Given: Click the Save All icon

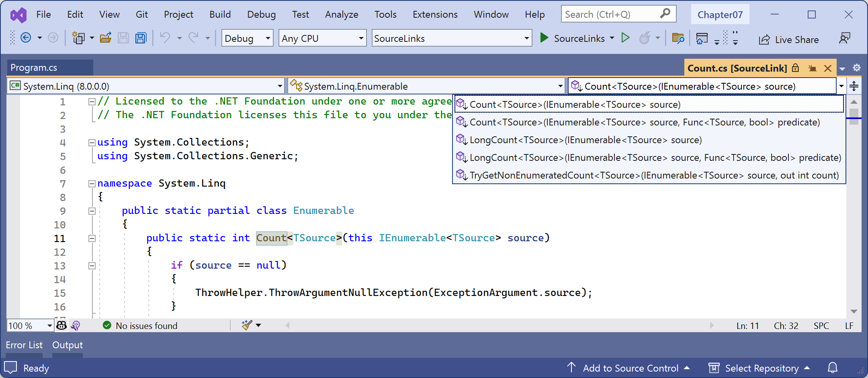Looking at the screenshot, I should coord(141,38).
